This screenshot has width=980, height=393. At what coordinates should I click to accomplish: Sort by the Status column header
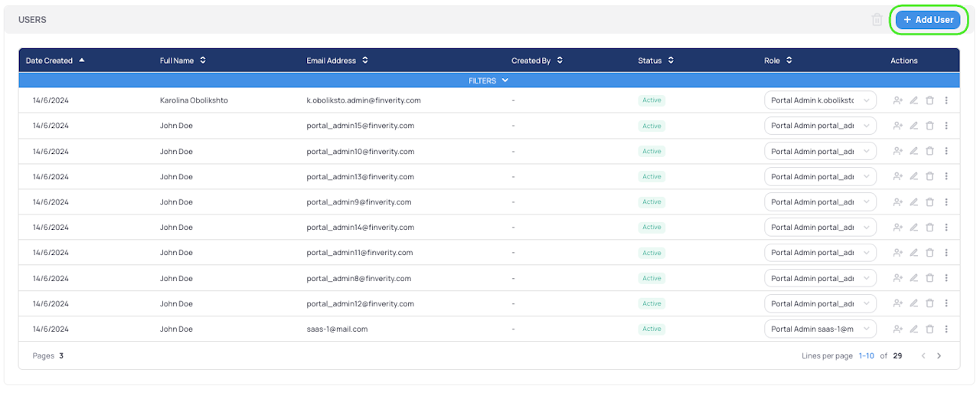point(655,61)
